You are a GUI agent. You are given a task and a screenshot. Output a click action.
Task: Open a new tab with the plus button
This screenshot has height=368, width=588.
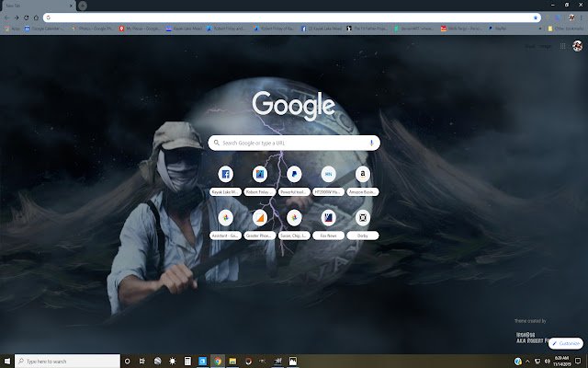pyautogui.click(x=83, y=6)
